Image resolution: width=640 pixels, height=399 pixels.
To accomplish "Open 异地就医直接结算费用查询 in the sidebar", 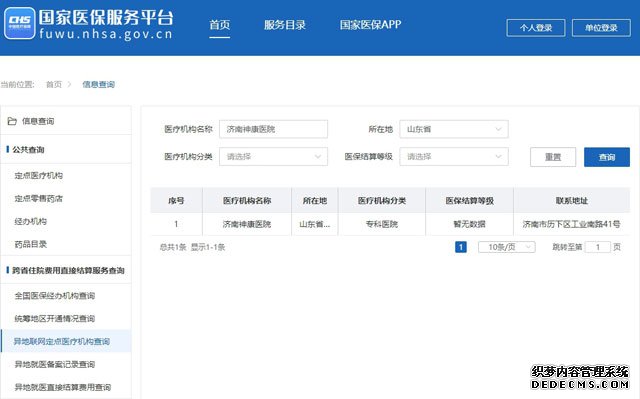I will pos(62,387).
